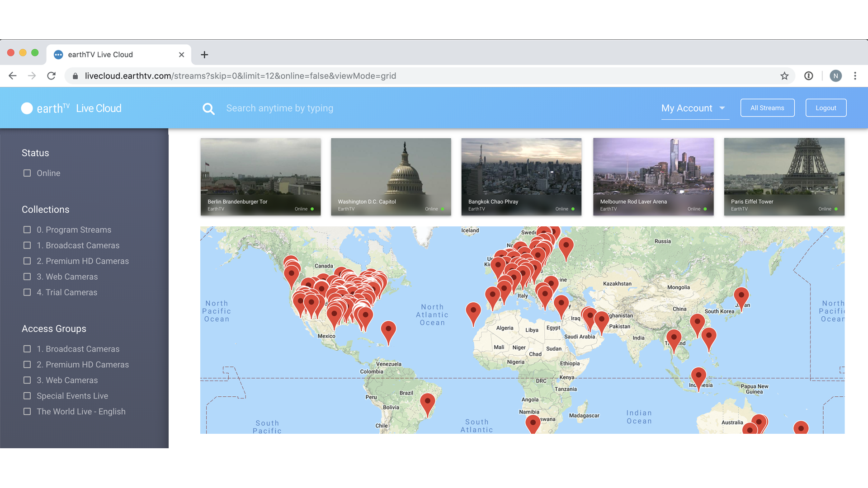Click the All Streams button
The image size is (868, 488).
tap(767, 108)
